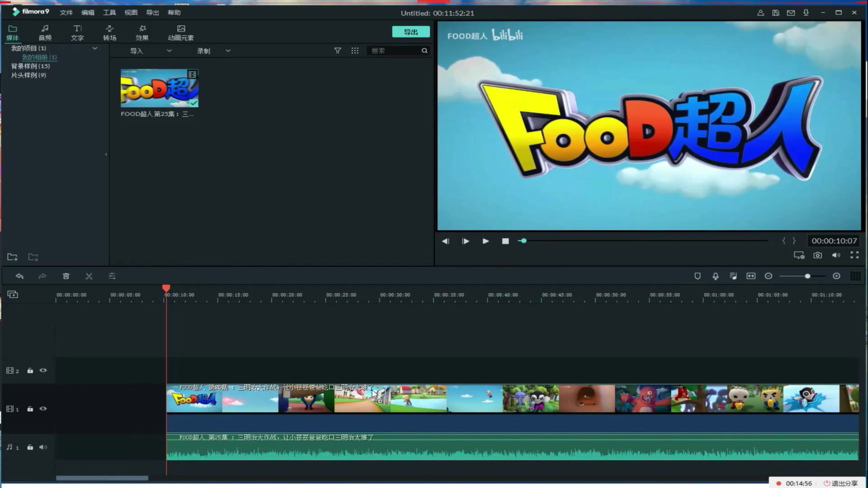Screen dimensions: 868x488
Task: Switch to the 音频 audio tab
Action: pyautogui.click(x=45, y=33)
